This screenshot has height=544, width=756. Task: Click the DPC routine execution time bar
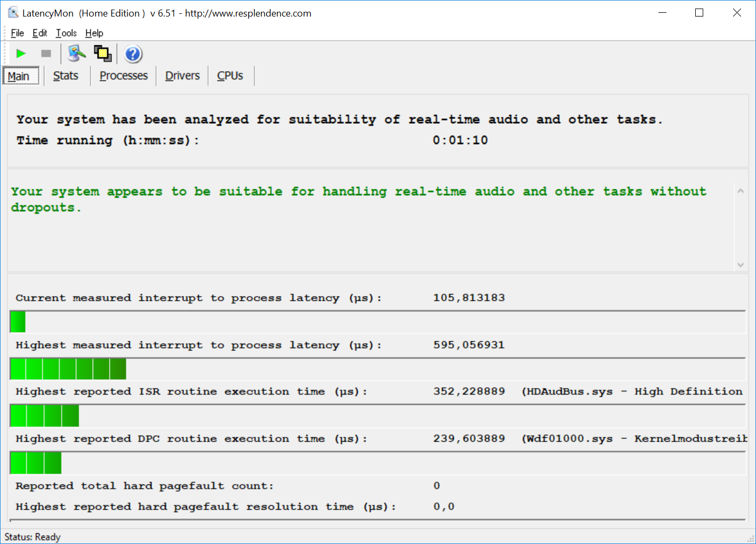click(377, 463)
